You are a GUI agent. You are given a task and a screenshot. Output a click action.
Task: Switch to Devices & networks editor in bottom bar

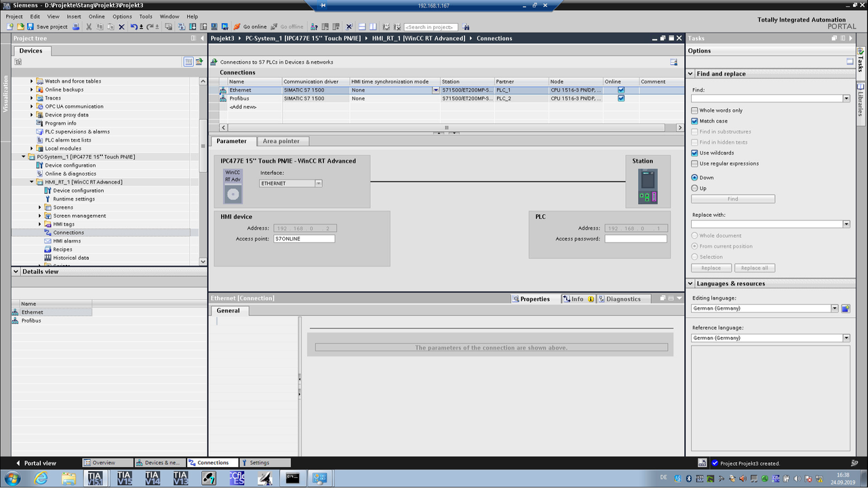pos(160,463)
